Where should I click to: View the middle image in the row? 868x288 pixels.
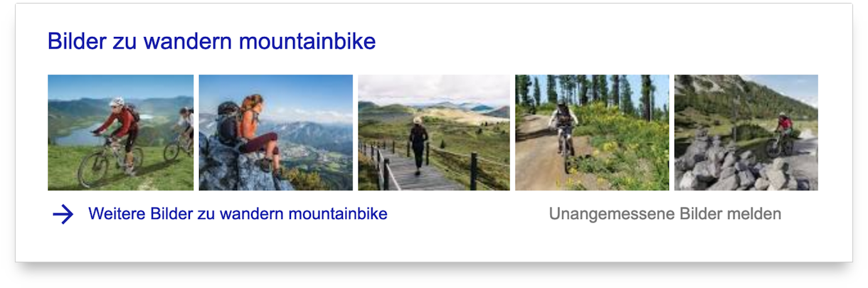click(433, 133)
